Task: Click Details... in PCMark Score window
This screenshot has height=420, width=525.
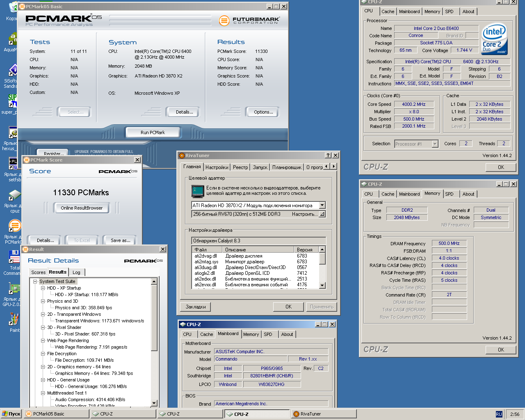Action: click(45, 240)
